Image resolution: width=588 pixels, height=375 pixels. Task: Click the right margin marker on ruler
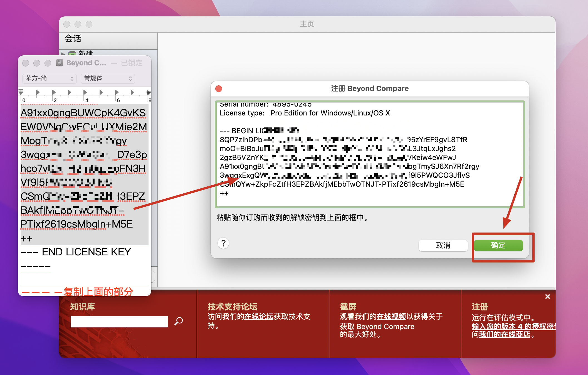coord(149,92)
